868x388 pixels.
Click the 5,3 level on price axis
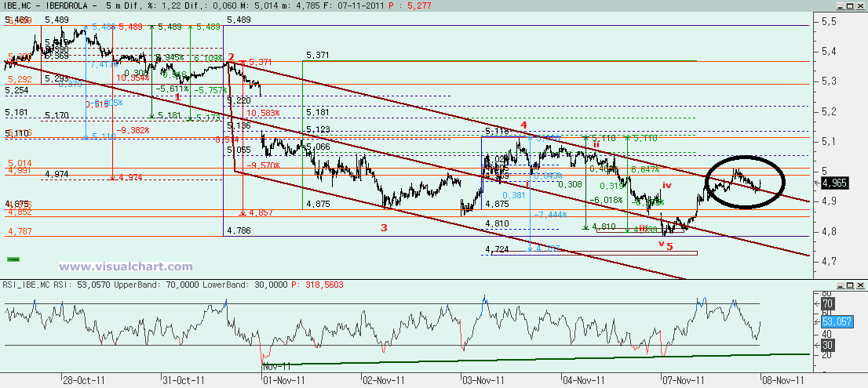click(x=829, y=82)
